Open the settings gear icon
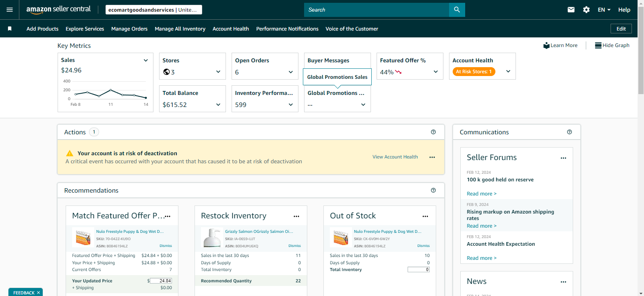 (586, 10)
